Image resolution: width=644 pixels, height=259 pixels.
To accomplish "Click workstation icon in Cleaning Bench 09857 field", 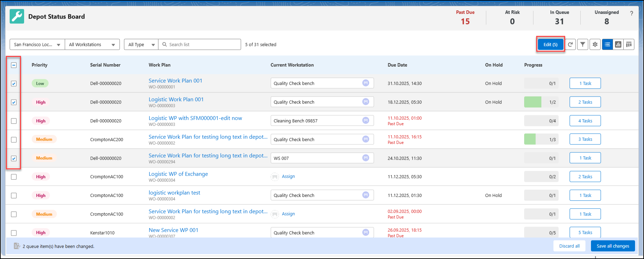I will [366, 121].
